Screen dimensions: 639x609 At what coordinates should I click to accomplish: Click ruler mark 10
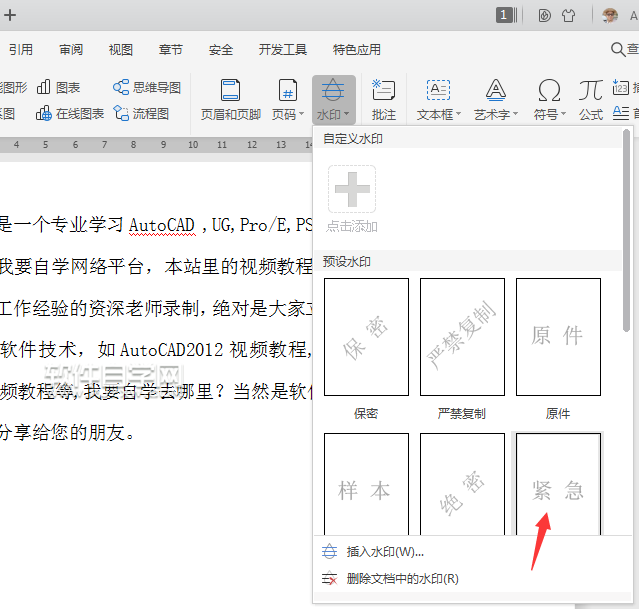193,145
